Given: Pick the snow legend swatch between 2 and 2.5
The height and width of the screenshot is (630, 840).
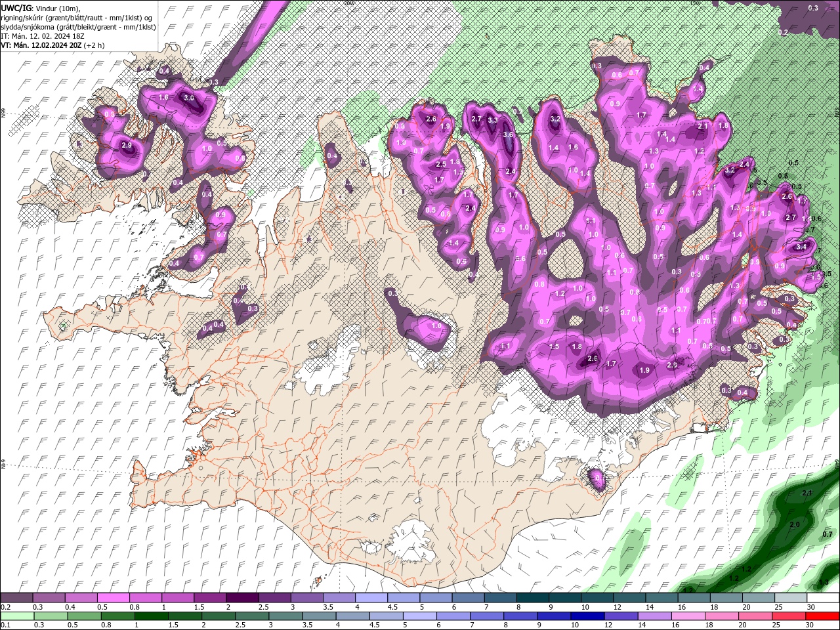Looking at the screenshot, I should pyautogui.click(x=242, y=598).
